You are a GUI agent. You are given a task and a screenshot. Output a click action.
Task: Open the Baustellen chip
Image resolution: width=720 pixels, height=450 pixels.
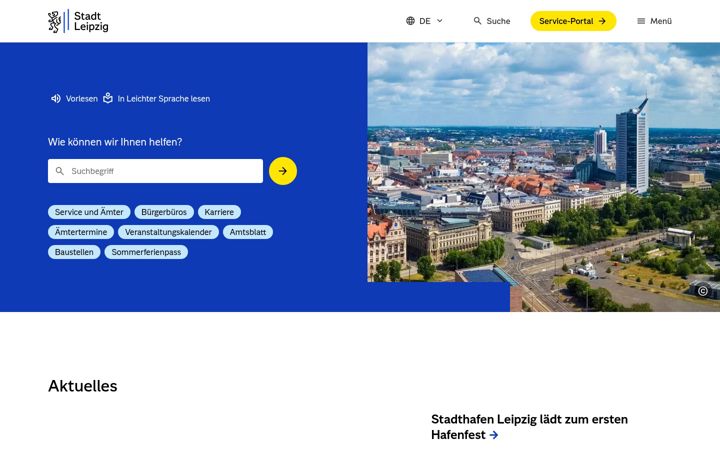click(x=74, y=252)
